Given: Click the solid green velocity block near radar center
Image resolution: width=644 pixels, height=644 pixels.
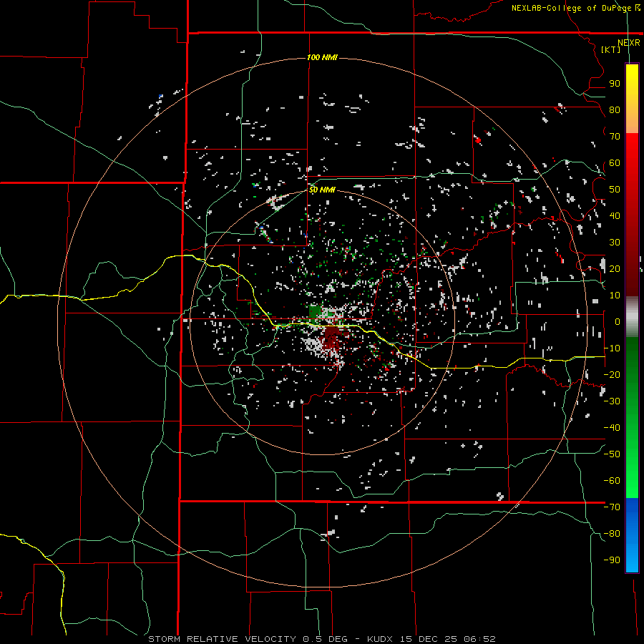Looking at the screenshot, I should [315, 311].
